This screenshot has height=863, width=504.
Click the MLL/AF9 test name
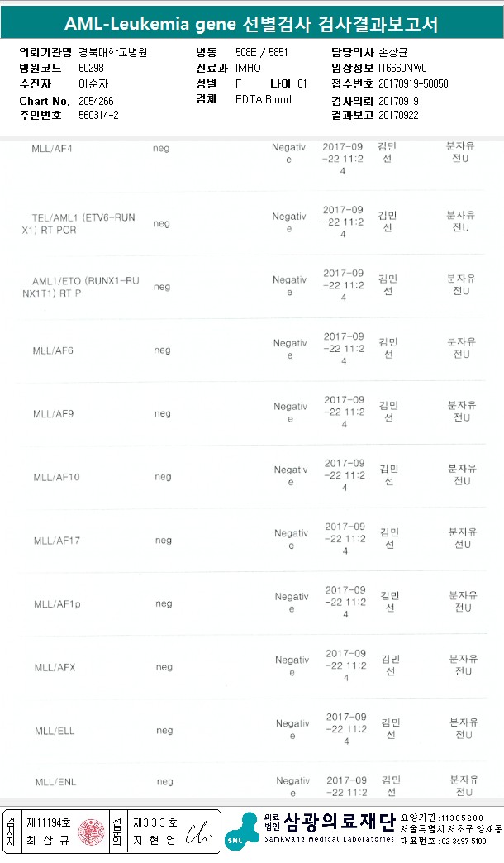click(x=54, y=413)
